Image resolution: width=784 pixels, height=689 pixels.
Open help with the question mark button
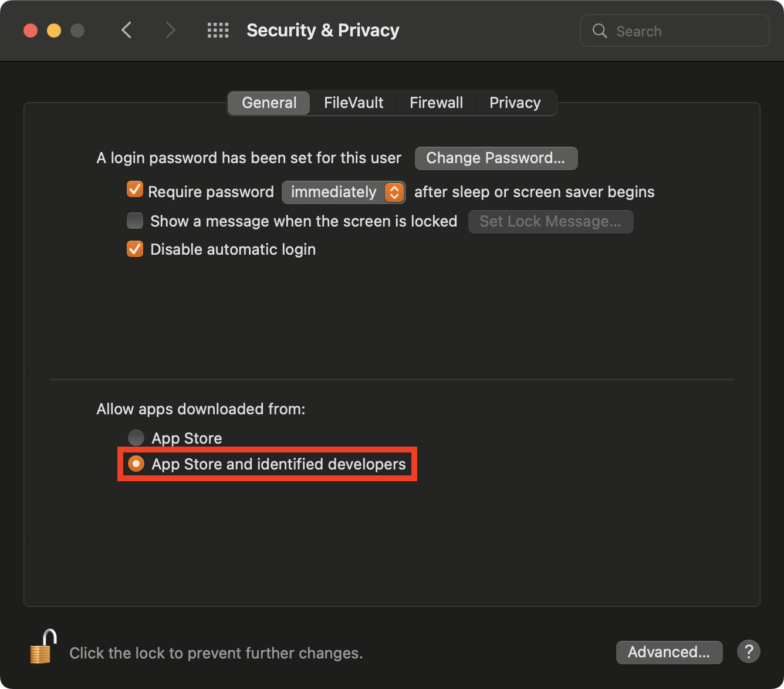(749, 651)
